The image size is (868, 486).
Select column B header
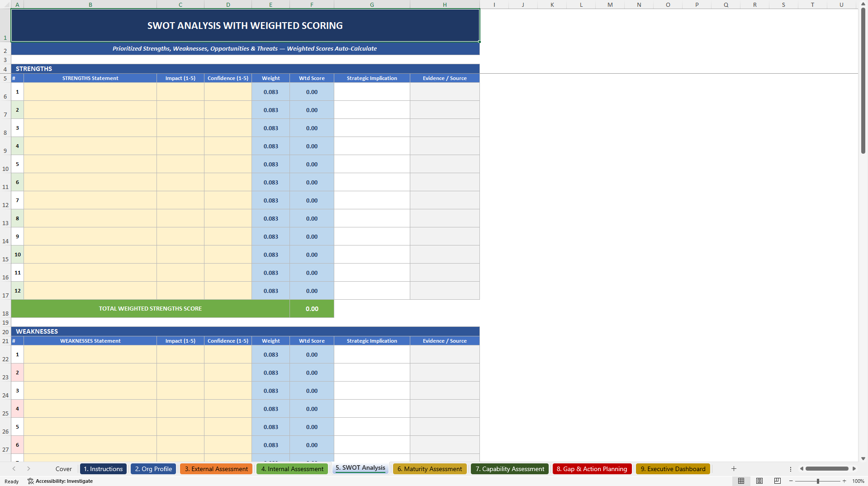point(90,5)
